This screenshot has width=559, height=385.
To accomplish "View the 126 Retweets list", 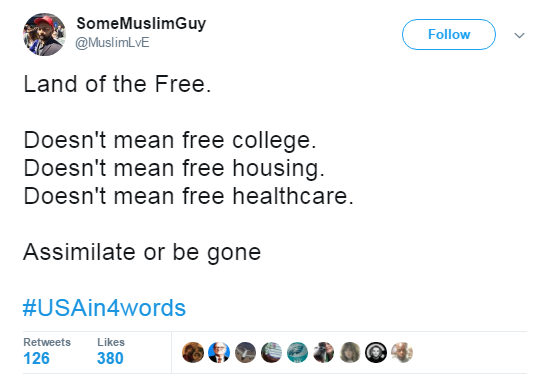I will (x=47, y=352).
